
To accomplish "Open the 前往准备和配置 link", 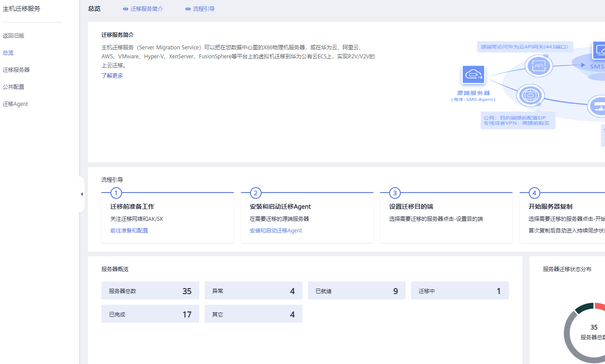I will [x=129, y=230].
